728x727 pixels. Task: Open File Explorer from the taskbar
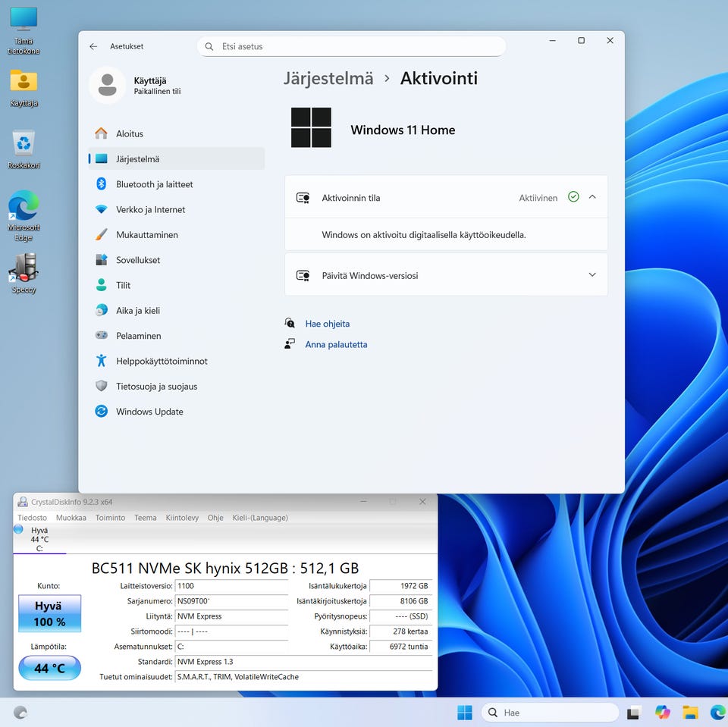pyautogui.click(x=690, y=713)
